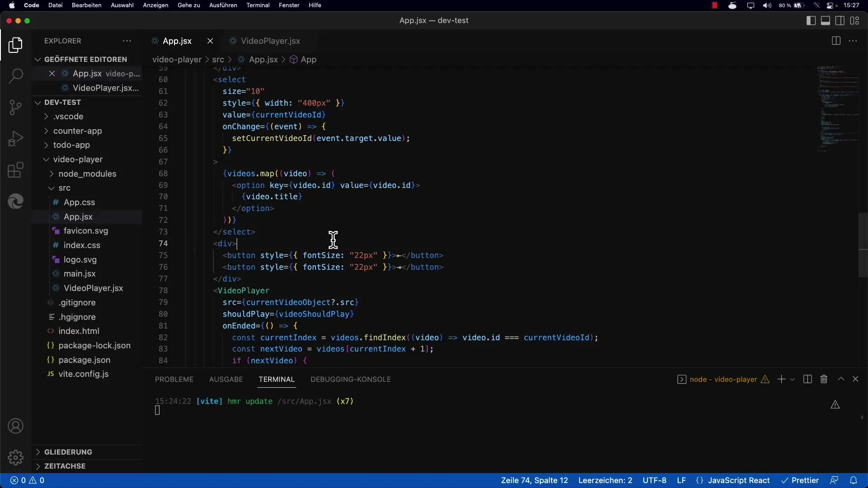Open main.jsx in the explorer
The height and width of the screenshot is (488, 868).
[80, 274]
